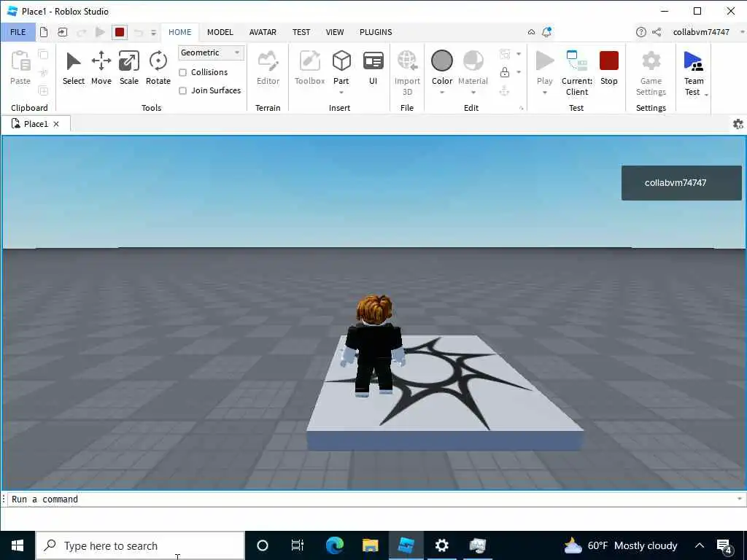Screen dimensions: 747x560
Task: Expand the Material dropdown arrow
Action: [473, 93]
